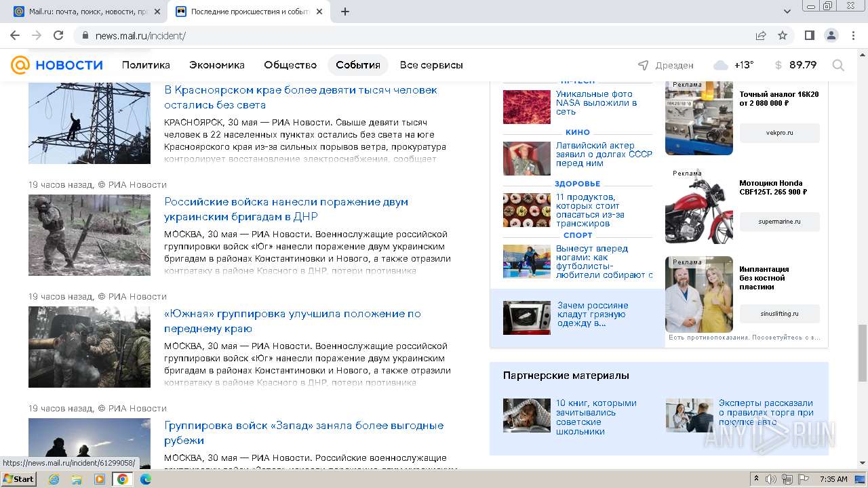This screenshot has width=868, height=488.
Task: Open Internet Explorer from taskbar
Action: click(54, 479)
